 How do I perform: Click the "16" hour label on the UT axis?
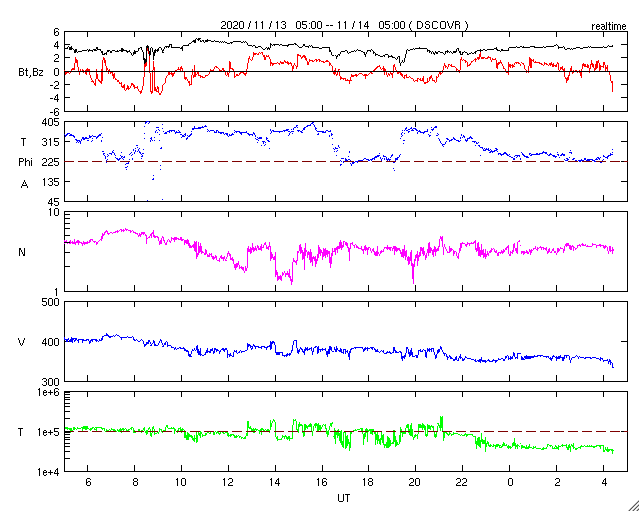pyautogui.click(x=322, y=482)
